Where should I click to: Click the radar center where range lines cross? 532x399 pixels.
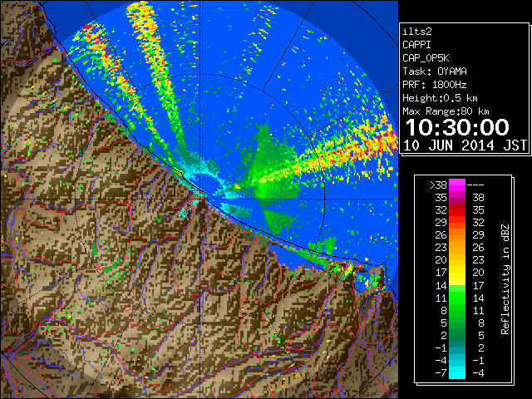pos(199,199)
